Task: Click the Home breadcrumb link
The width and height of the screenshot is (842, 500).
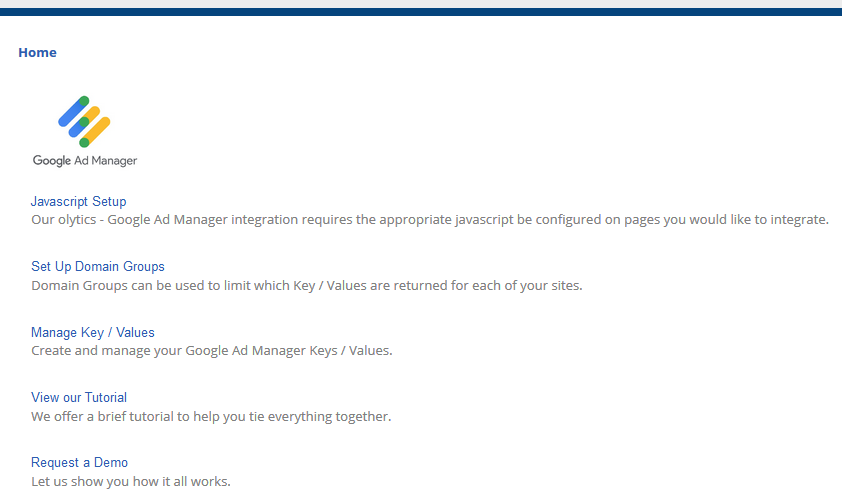Action: 37,53
